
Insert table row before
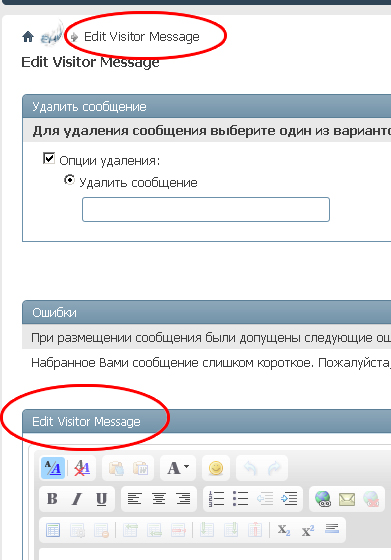click(130, 530)
